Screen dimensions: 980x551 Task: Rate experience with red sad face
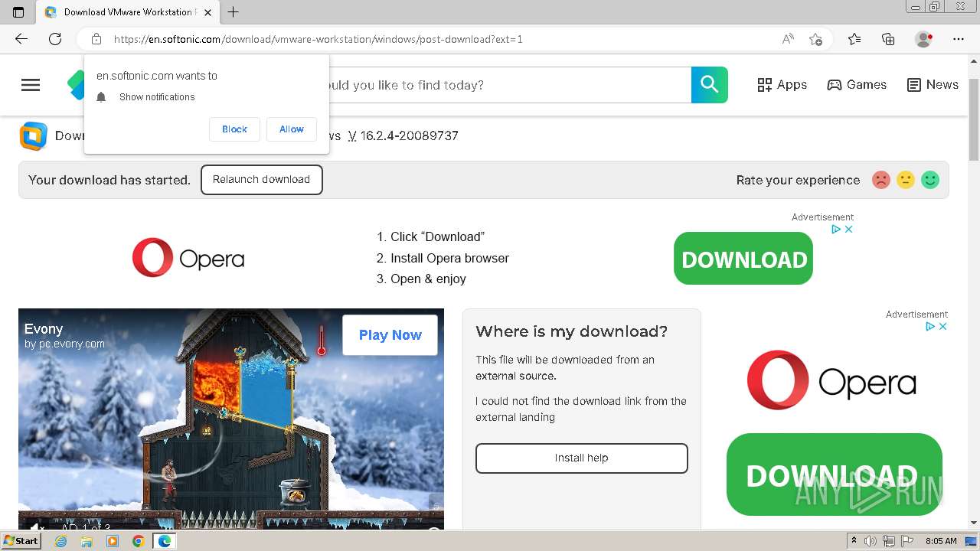tap(881, 180)
